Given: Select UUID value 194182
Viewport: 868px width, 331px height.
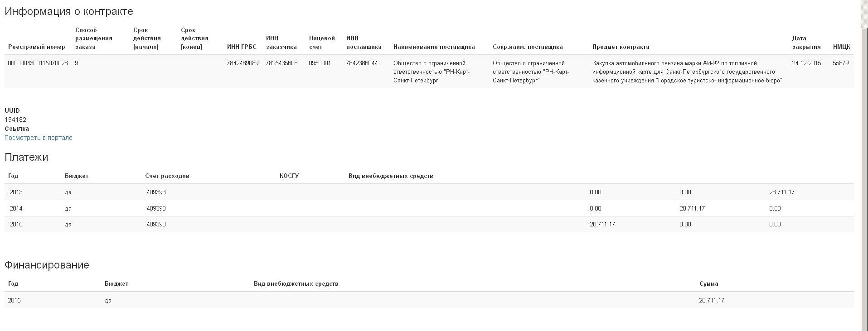Looking at the screenshot, I should pyautogui.click(x=15, y=120).
